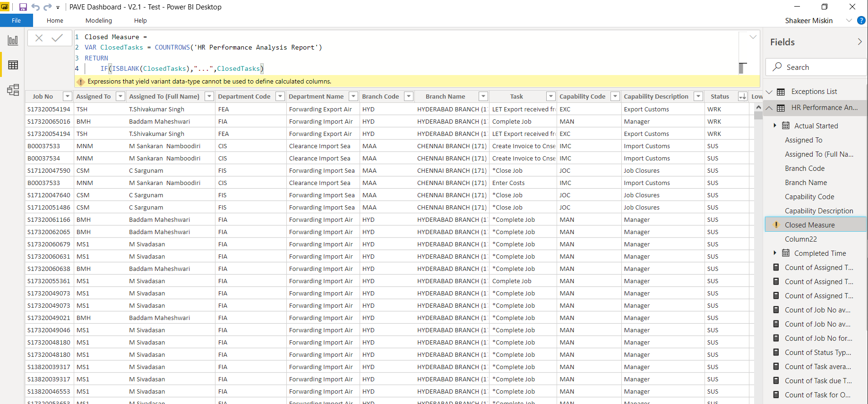Click in the Fields search box
The width and height of the screenshot is (868, 404).
(816, 67)
